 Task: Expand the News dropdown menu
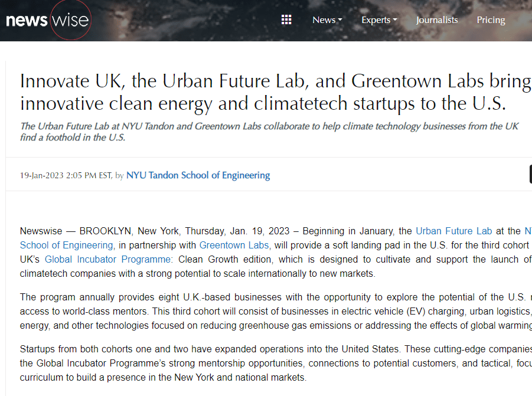coord(327,20)
